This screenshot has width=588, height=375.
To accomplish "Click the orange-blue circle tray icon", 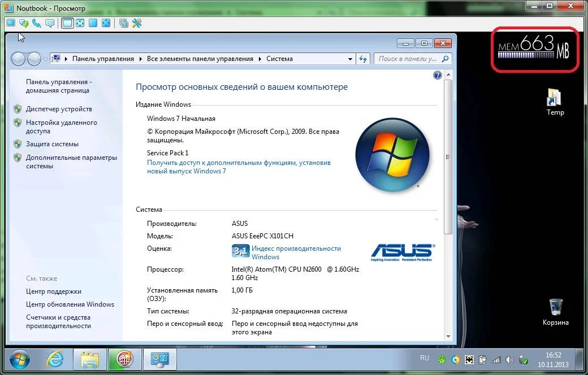I will pyautogui.click(x=456, y=360).
